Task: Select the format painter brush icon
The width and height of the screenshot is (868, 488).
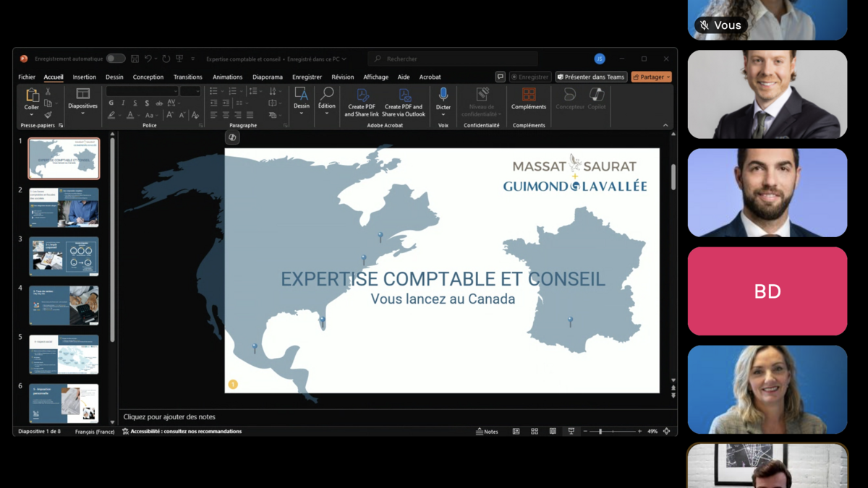Action: click(x=48, y=115)
